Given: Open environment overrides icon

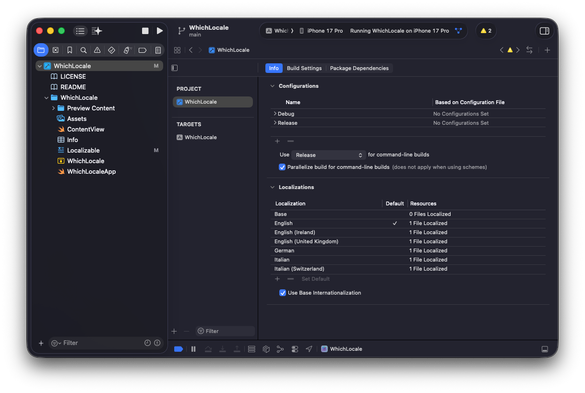Looking at the screenshot, I should click(x=295, y=349).
